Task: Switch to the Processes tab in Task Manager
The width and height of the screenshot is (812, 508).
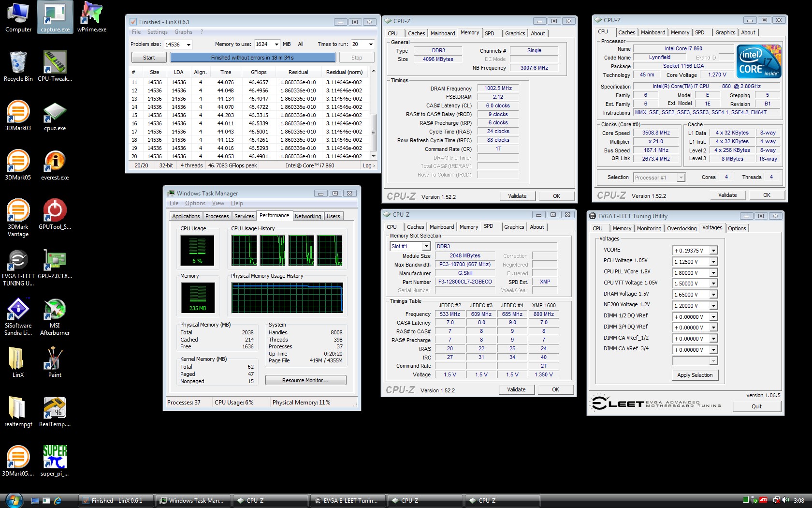Action: click(x=217, y=216)
